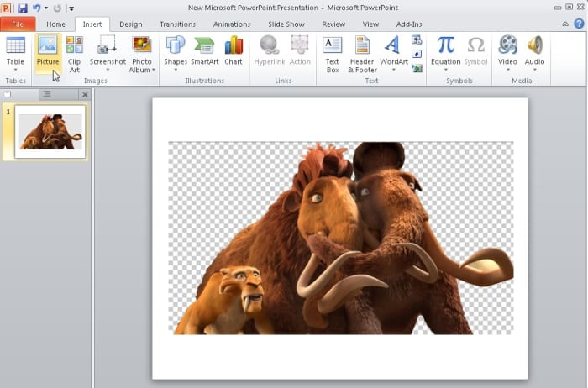Screen dimensions: 588x388
Task: Switch to the Review tab
Action: tap(333, 24)
